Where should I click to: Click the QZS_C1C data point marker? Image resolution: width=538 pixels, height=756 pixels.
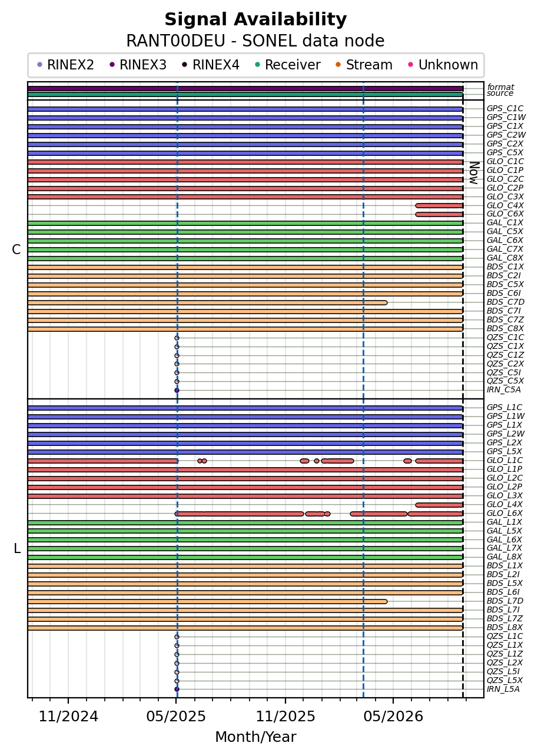[x=177, y=338]
